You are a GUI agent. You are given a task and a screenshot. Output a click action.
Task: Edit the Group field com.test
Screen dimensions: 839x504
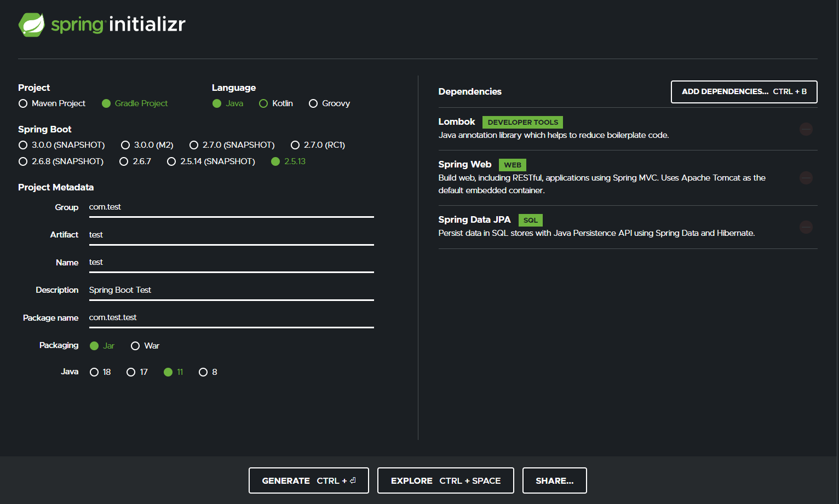coord(232,207)
